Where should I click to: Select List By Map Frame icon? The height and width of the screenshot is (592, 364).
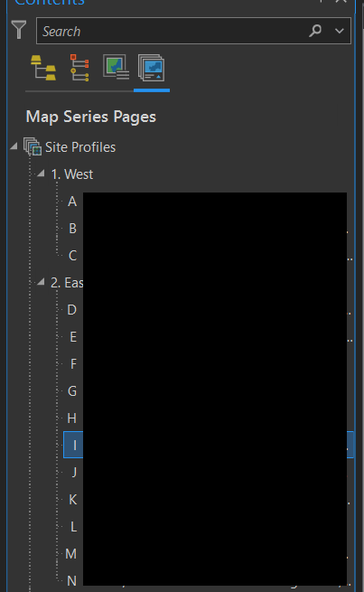[x=116, y=67]
